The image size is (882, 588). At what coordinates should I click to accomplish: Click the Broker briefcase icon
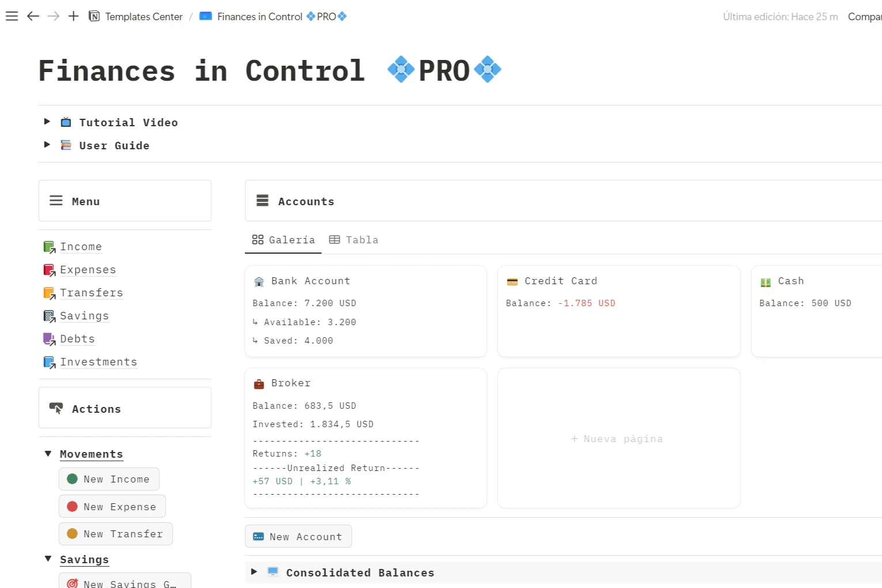259,384
